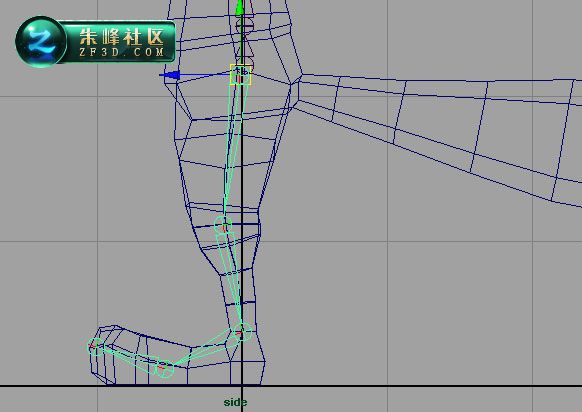Select the toe tip joint

click(x=95, y=346)
